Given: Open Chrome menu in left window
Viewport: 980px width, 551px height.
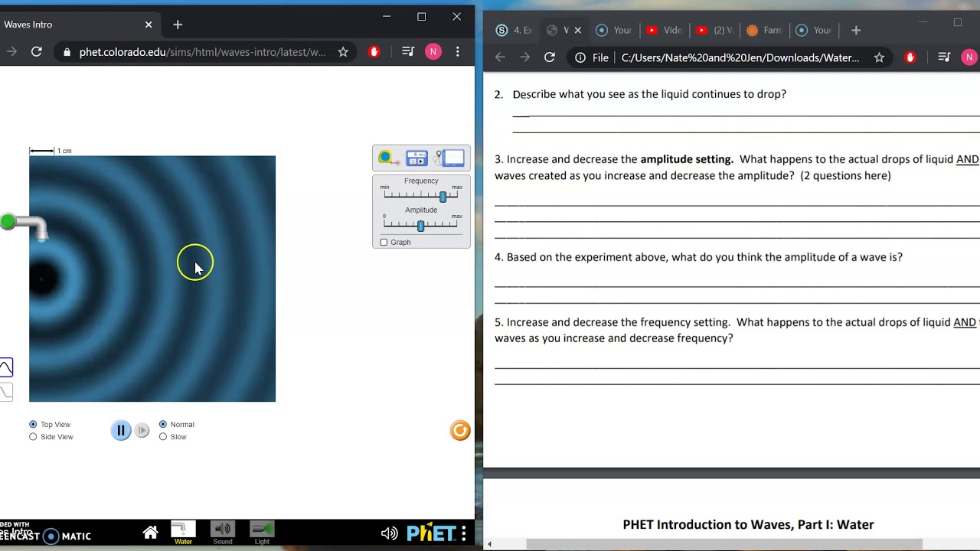Looking at the screenshot, I should (458, 52).
